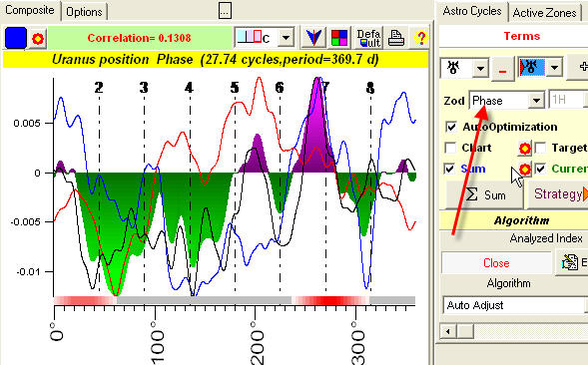Viewport: 588px width, 365px height.
Task: Open help with the question mark icon
Action: point(421,38)
